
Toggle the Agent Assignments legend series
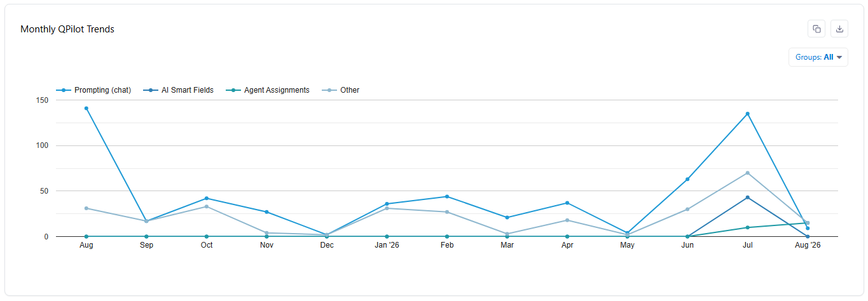tap(268, 90)
